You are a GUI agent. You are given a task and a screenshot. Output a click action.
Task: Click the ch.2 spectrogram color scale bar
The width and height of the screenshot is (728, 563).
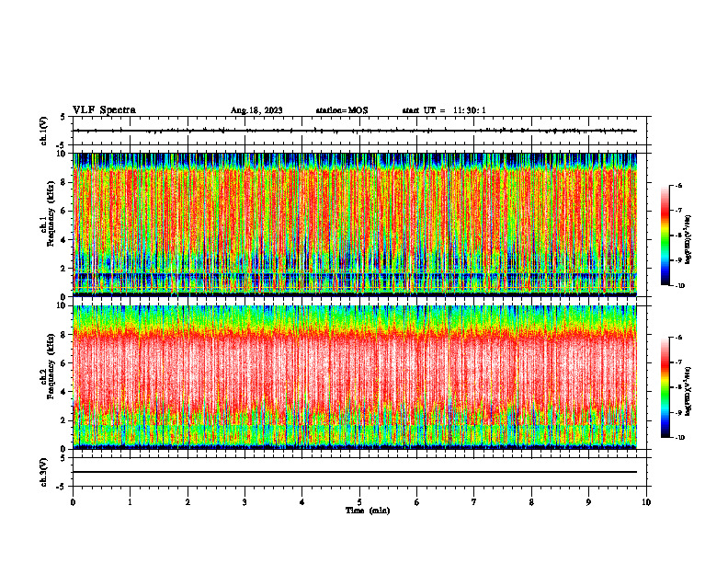pos(665,387)
